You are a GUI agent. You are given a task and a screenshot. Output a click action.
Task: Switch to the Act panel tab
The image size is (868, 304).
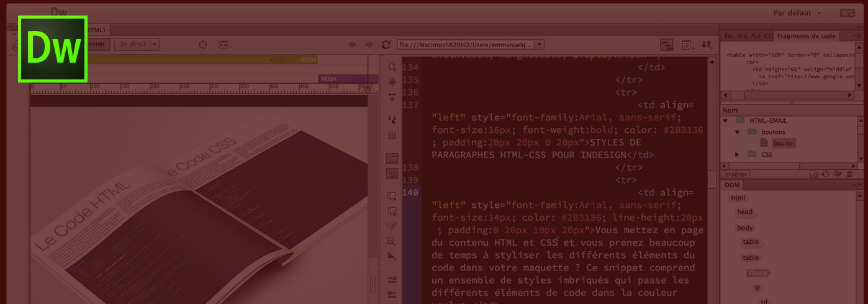point(755,36)
